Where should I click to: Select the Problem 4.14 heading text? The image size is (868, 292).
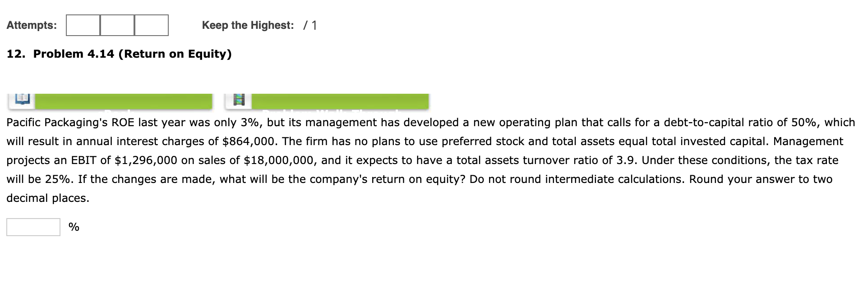pos(119,54)
